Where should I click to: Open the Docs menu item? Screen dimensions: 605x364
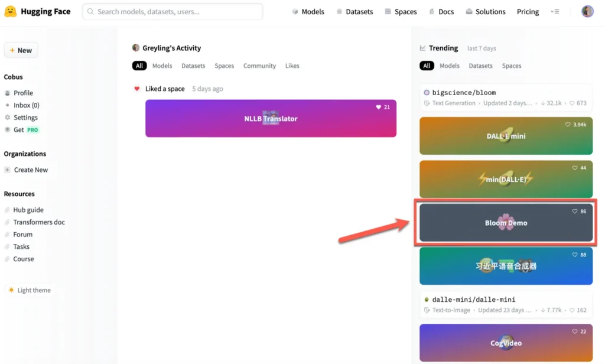441,12
